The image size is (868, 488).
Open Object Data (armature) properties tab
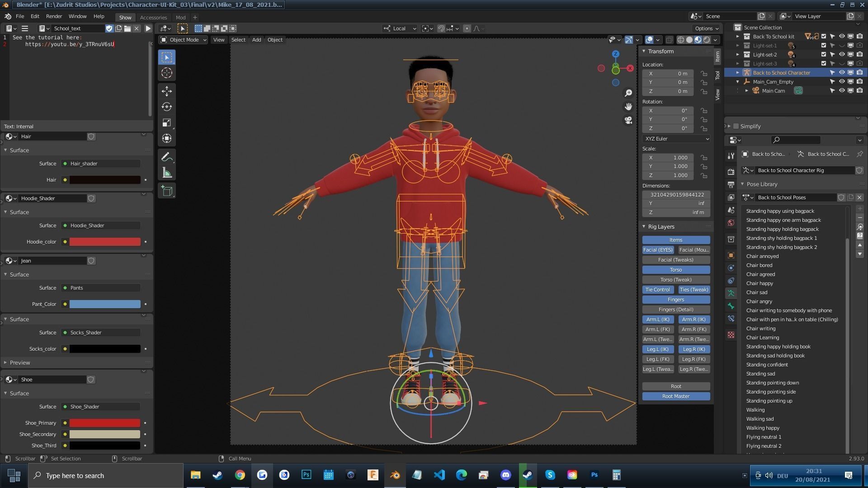coord(731,293)
